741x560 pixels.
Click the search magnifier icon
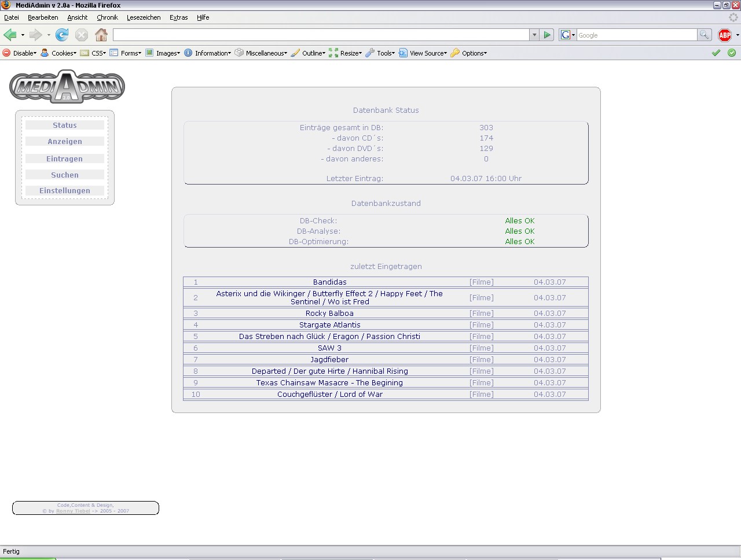704,35
